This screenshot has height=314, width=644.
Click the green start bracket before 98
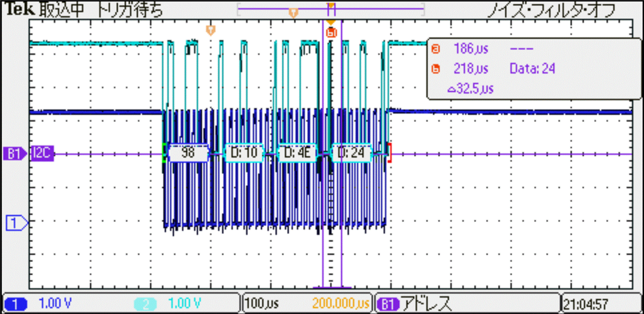[165, 152]
